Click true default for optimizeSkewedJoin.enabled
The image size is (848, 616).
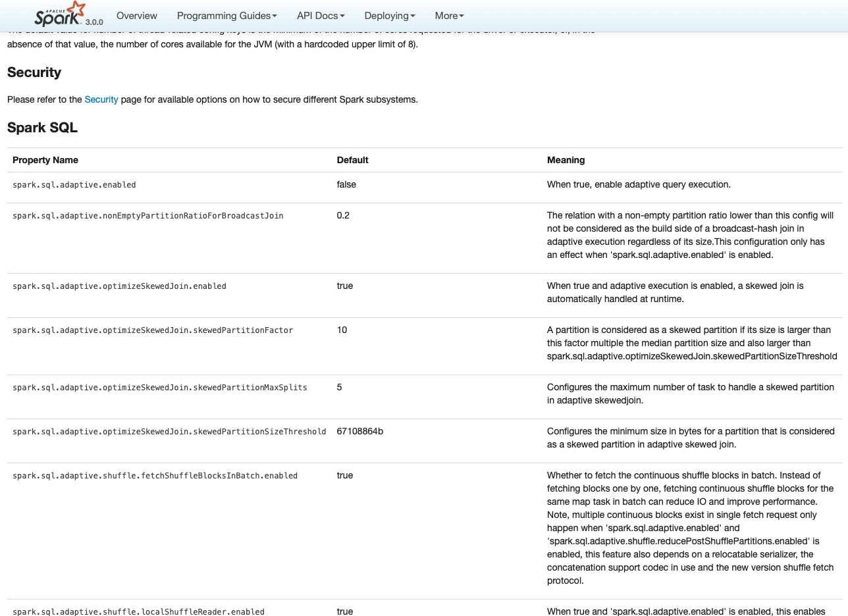345,286
